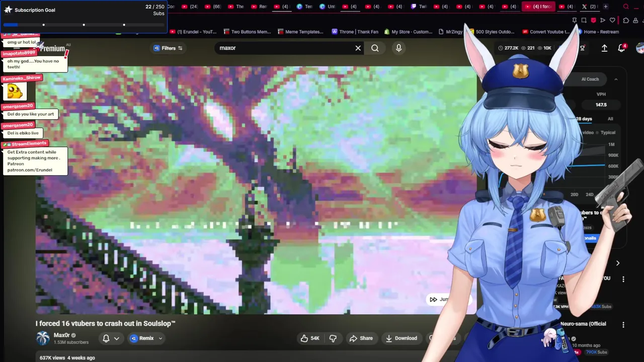Open the three-dot menu on the first recommended video
The width and height of the screenshot is (644, 362).
(623, 279)
